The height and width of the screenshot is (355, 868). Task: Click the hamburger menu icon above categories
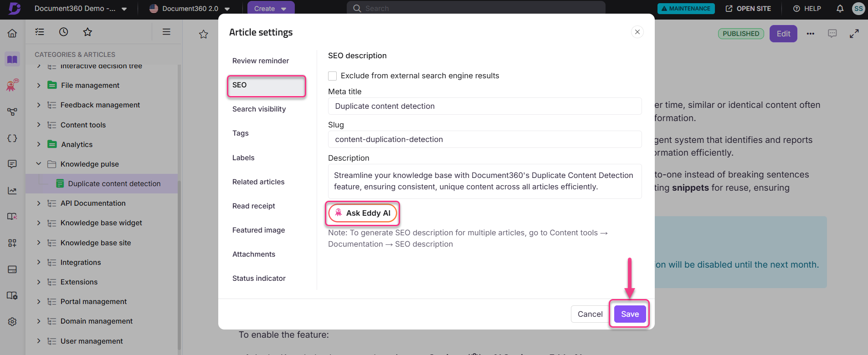click(x=166, y=32)
